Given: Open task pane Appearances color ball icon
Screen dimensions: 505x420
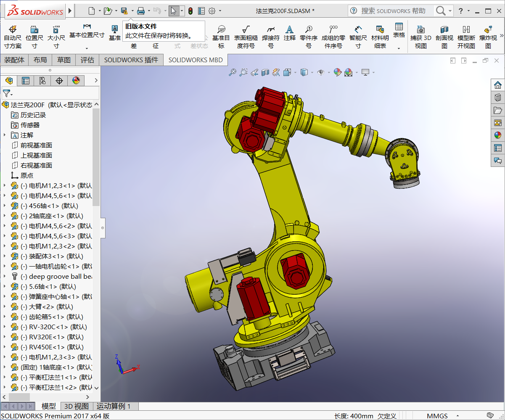Looking at the screenshot, I should pos(498,135).
